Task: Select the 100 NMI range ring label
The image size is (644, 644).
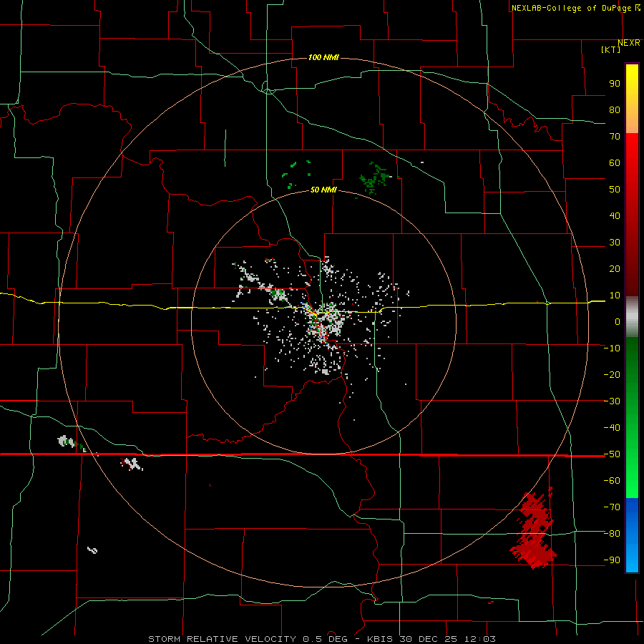Action: click(x=323, y=57)
